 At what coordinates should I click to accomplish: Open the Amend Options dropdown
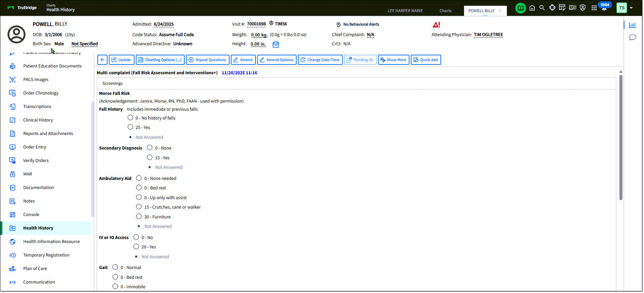tap(276, 60)
